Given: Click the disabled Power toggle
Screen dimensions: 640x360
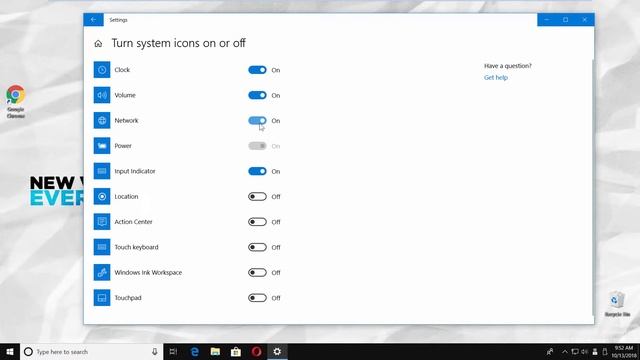Looking at the screenshot, I should click(x=257, y=146).
